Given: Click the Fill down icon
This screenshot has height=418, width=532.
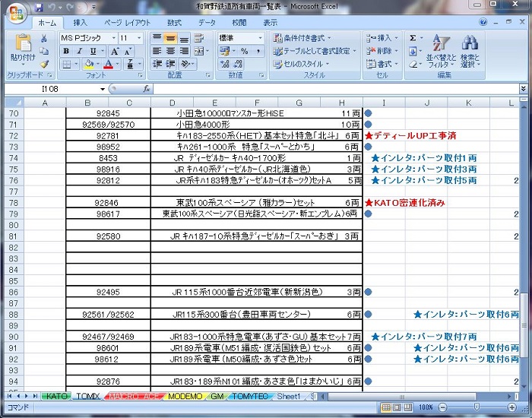Looking at the screenshot, I should 413,51.
